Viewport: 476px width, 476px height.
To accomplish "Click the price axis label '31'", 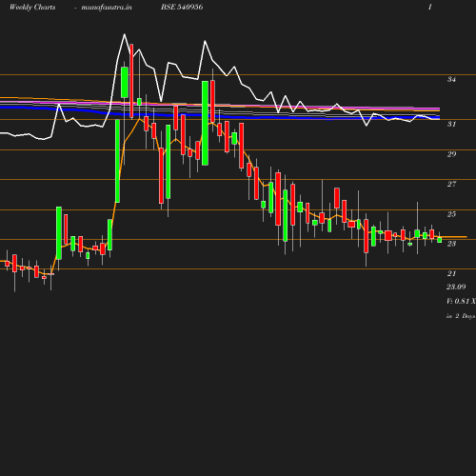I will click(451, 124).
